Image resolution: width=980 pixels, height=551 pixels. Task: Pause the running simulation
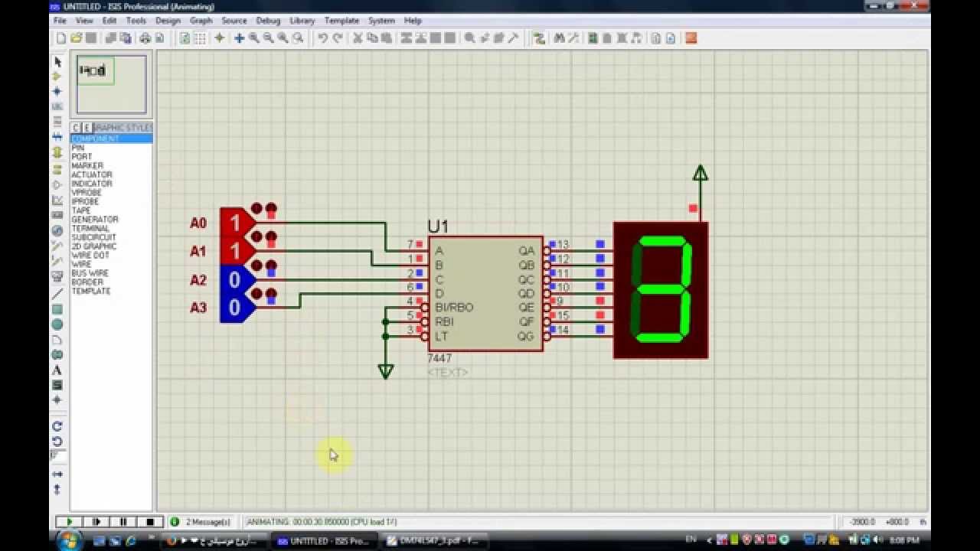point(123,522)
